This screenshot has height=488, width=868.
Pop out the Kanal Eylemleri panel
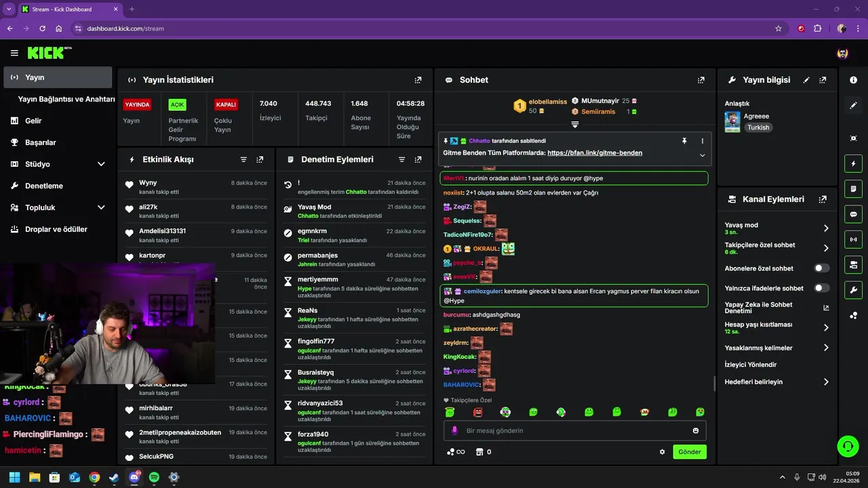pyautogui.click(x=823, y=199)
